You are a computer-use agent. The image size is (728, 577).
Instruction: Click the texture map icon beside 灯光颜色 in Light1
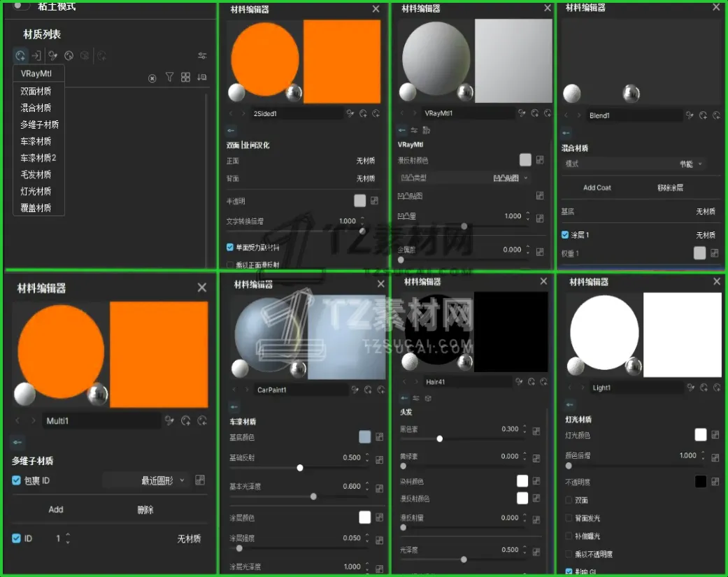pyautogui.click(x=715, y=435)
